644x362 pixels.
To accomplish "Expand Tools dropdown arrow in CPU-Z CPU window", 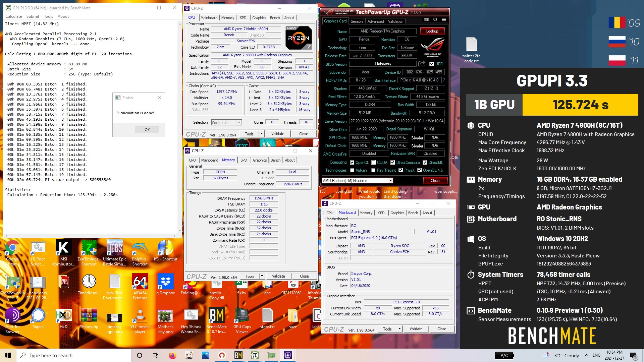I will point(261,134).
